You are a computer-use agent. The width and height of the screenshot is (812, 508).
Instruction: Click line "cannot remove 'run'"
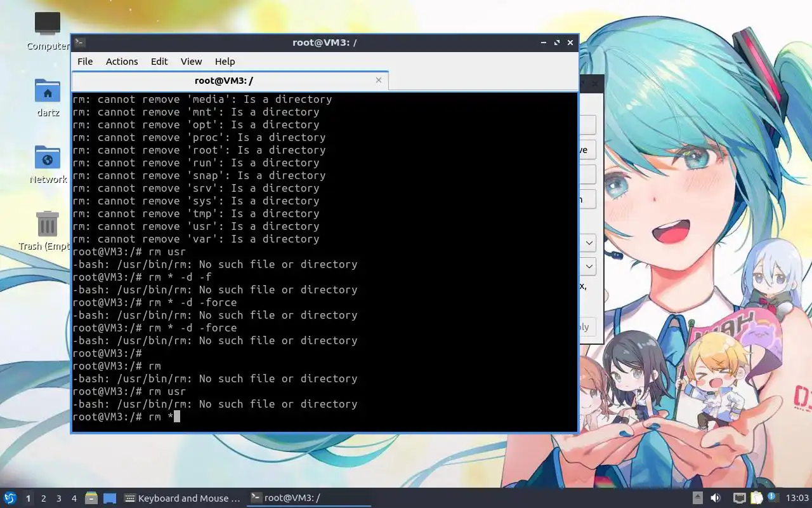(x=196, y=163)
